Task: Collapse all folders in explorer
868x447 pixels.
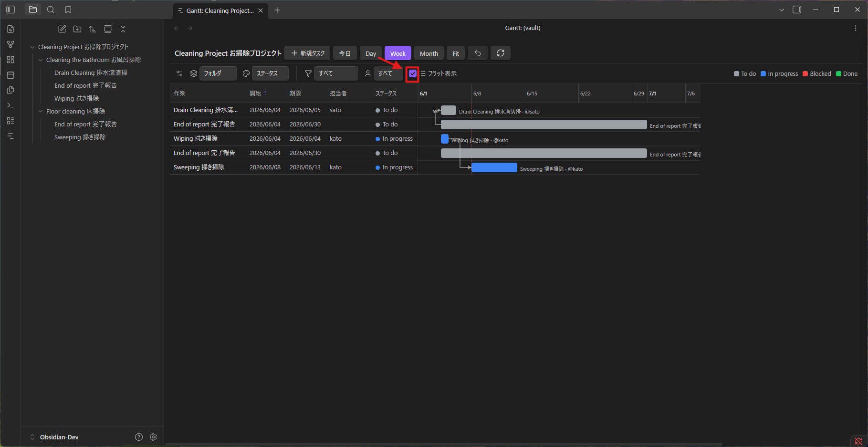Action: pos(123,29)
